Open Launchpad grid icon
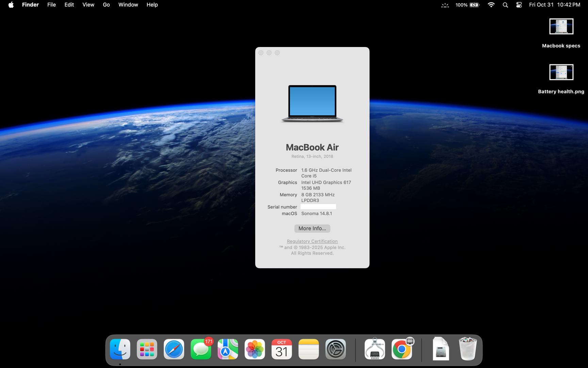Screen dimensions: 588x368 (x=147, y=349)
